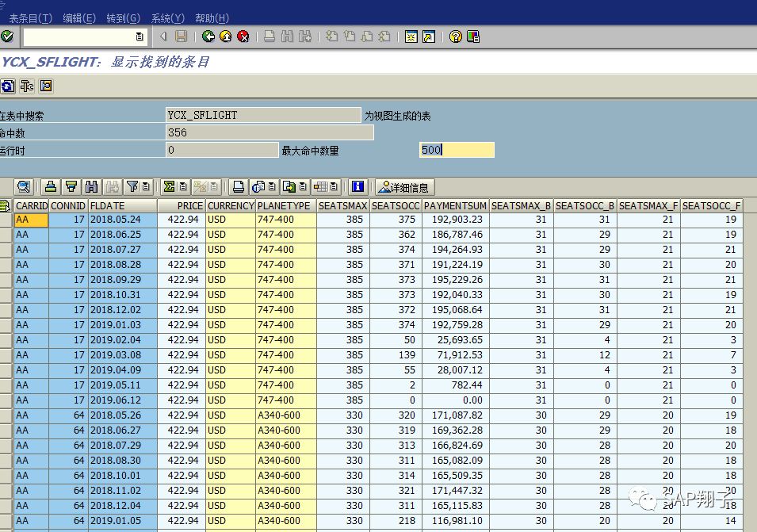Open the 表条目(T) menu

point(30,18)
